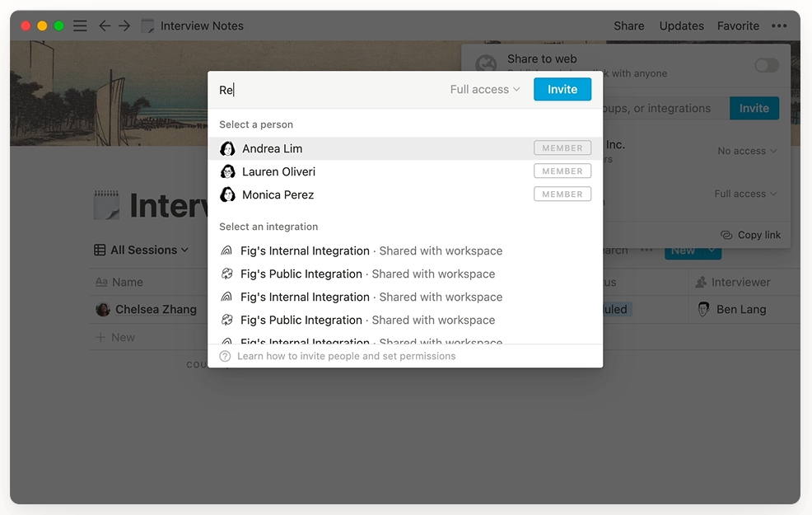Click the blue Invite button in dialog
This screenshot has height=515, width=812.
[562, 90]
